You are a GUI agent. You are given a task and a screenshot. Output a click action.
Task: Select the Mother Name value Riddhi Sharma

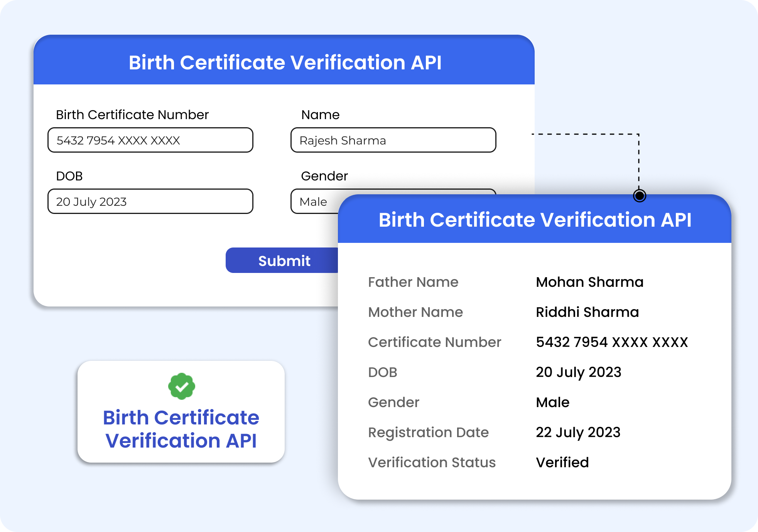click(x=587, y=312)
